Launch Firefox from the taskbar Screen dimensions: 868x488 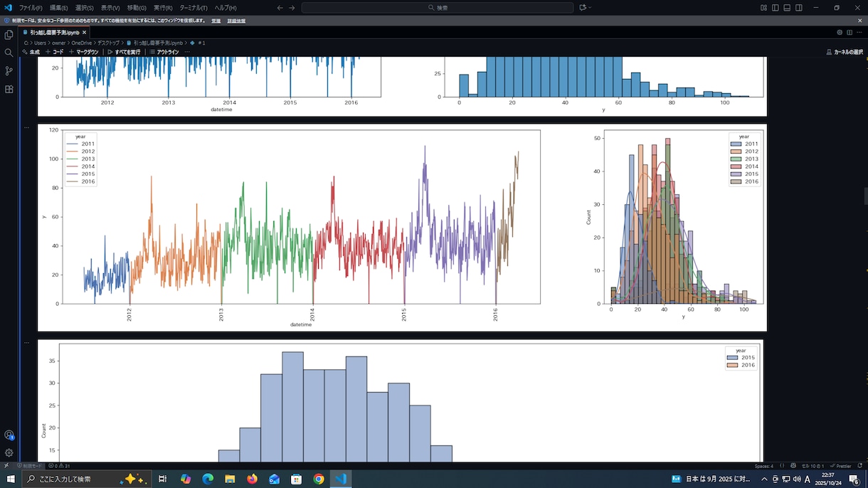tap(252, 479)
